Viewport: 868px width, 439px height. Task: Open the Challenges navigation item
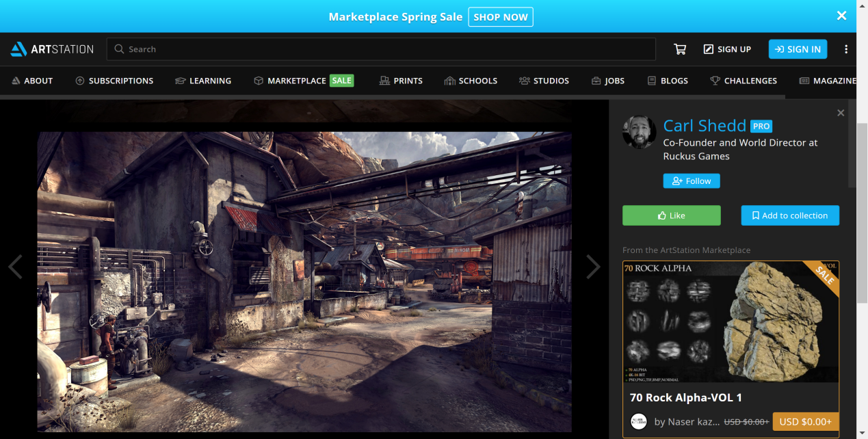(x=743, y=81)
